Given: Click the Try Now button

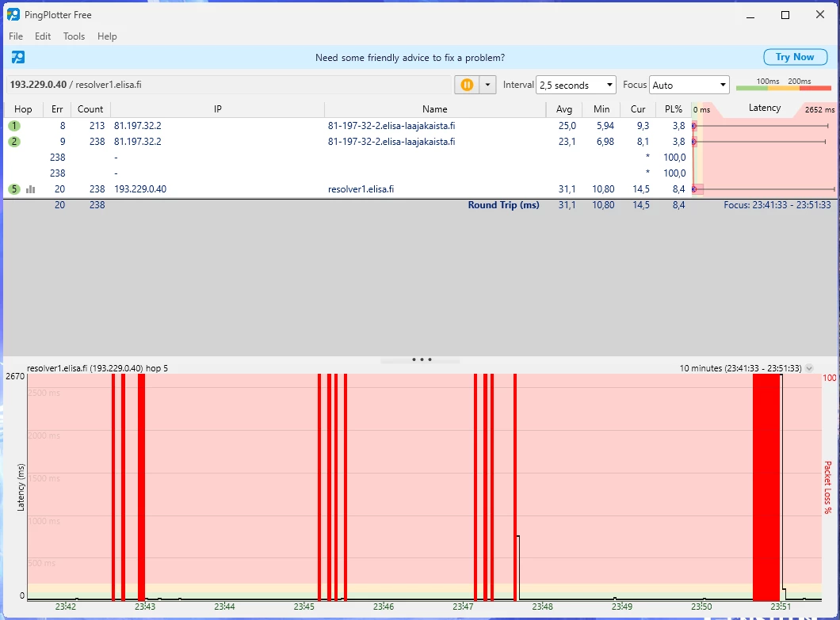Looking at the screenshot, I should (x=794, y=57).
